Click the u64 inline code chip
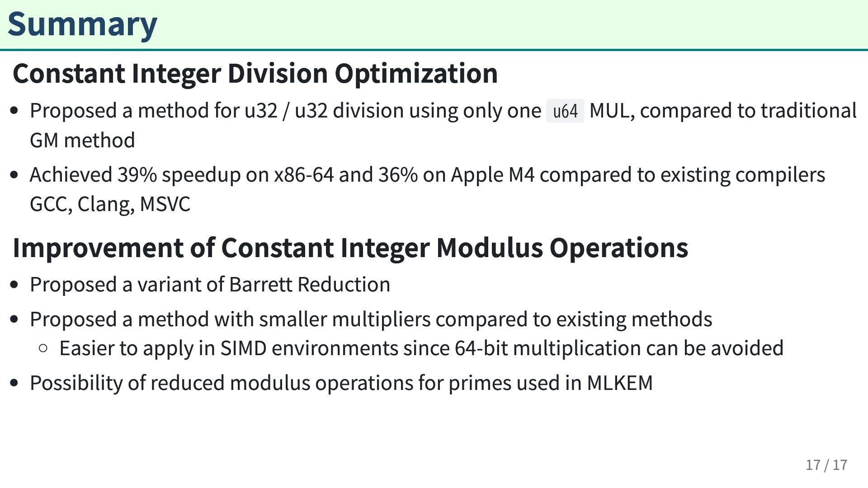 [565, 111]
